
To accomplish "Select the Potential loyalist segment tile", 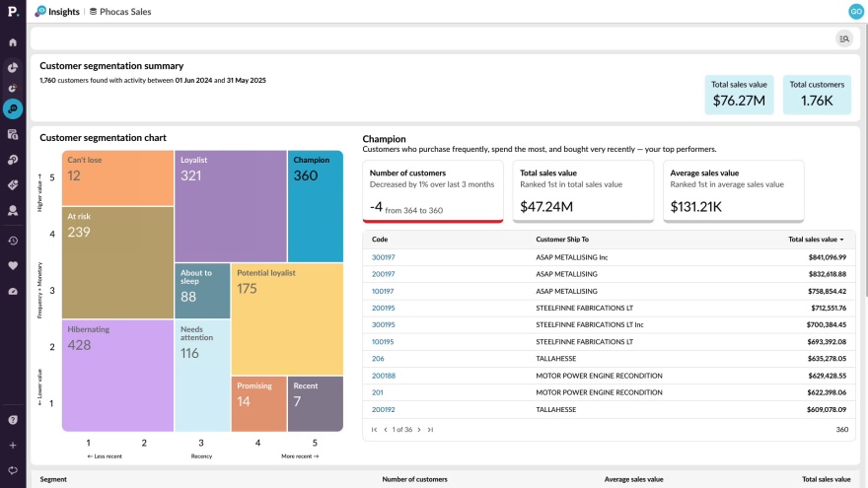I will point(288,318).
